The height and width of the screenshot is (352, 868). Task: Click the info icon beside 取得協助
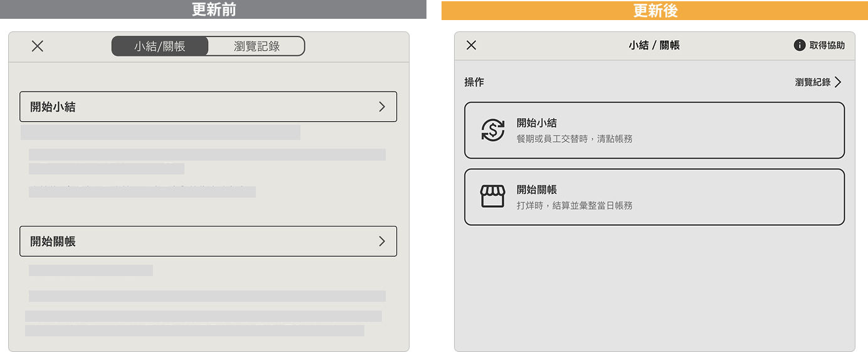[800, 45]
